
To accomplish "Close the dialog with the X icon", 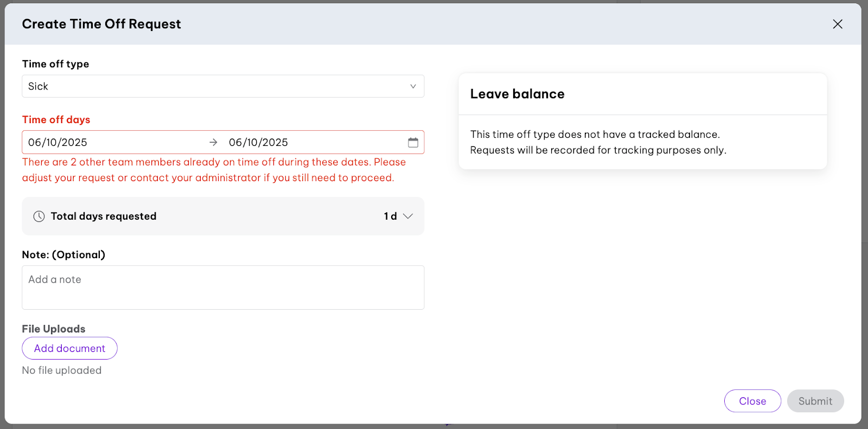I will (838, 24).
